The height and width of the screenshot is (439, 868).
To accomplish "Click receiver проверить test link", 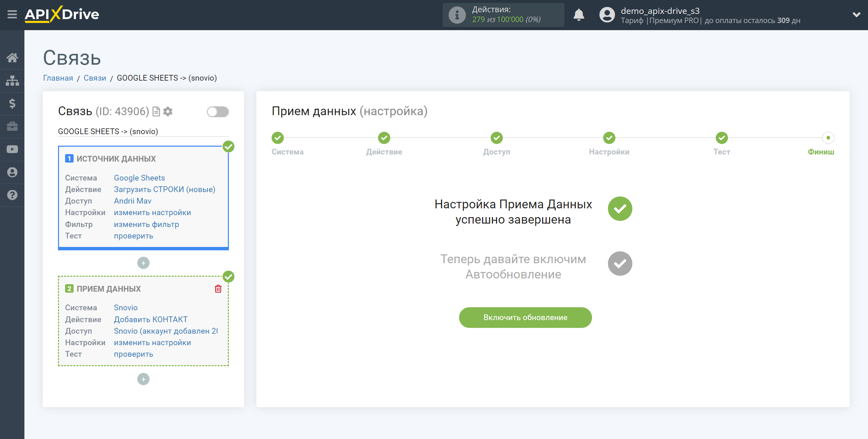I will 134,354.
